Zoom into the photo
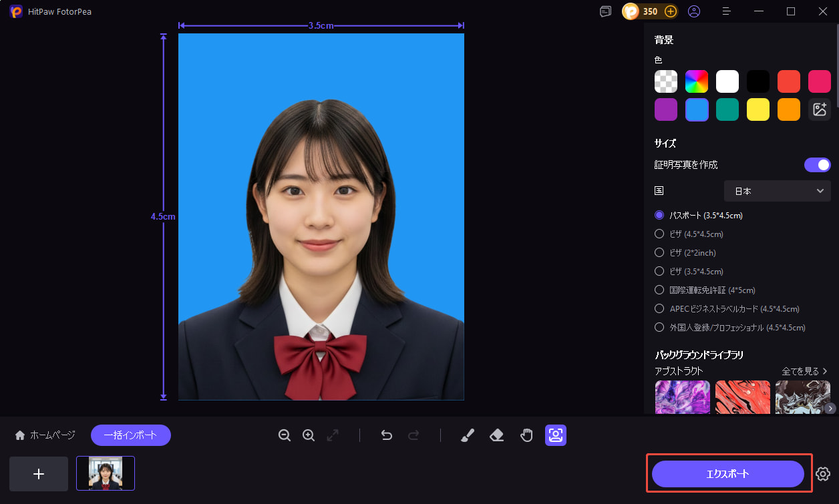The width and height of the screenshot is (839, 504). 308,435
